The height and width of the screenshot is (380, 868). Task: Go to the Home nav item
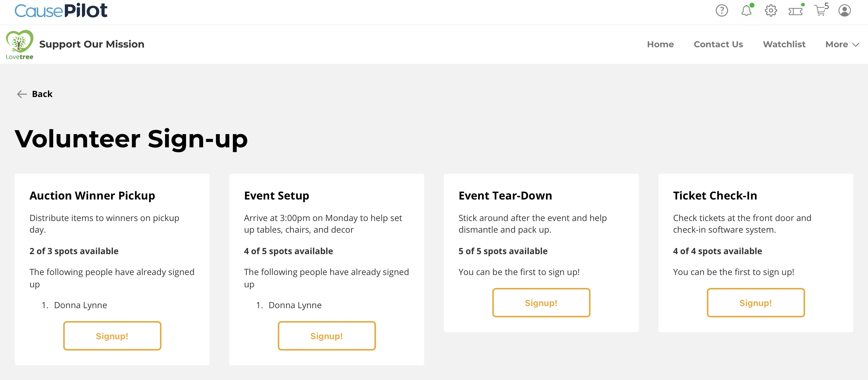point(660,44)
